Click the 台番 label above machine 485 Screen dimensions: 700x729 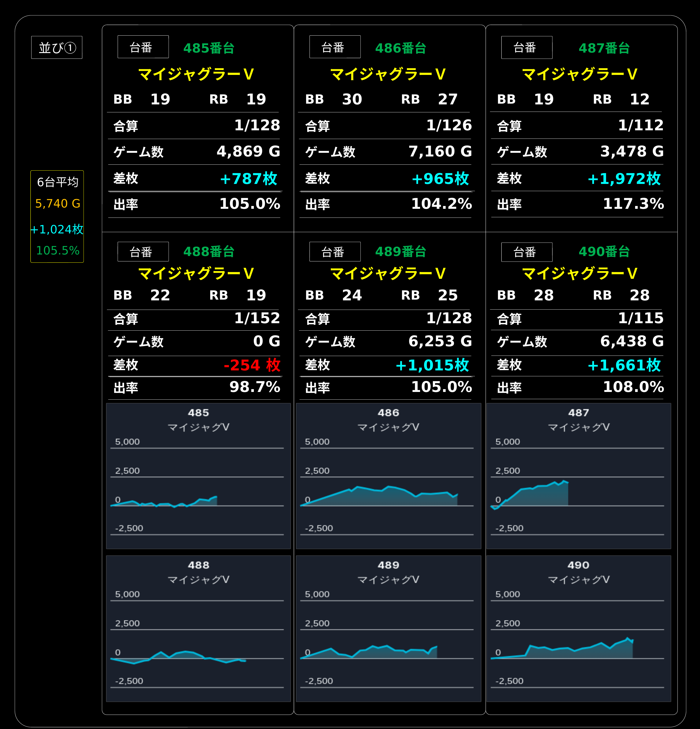click(x=143, y=47)
